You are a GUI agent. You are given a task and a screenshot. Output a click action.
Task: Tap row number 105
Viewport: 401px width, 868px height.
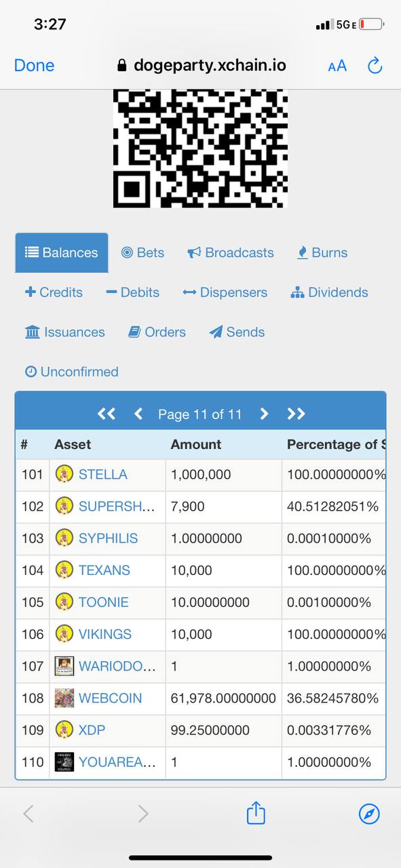(33, 602)
